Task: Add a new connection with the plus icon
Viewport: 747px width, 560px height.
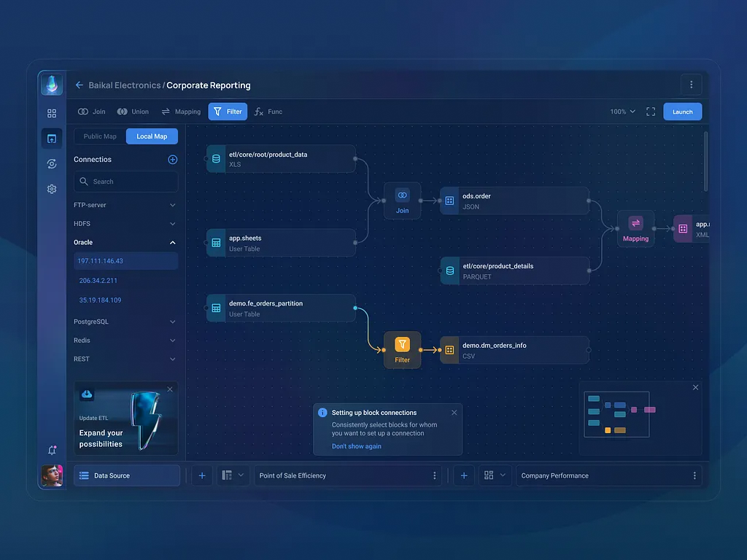Action: (x=172, y=160)
